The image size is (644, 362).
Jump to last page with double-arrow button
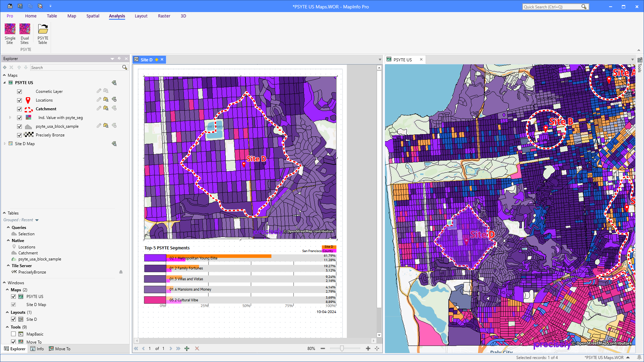click(178, 348)
